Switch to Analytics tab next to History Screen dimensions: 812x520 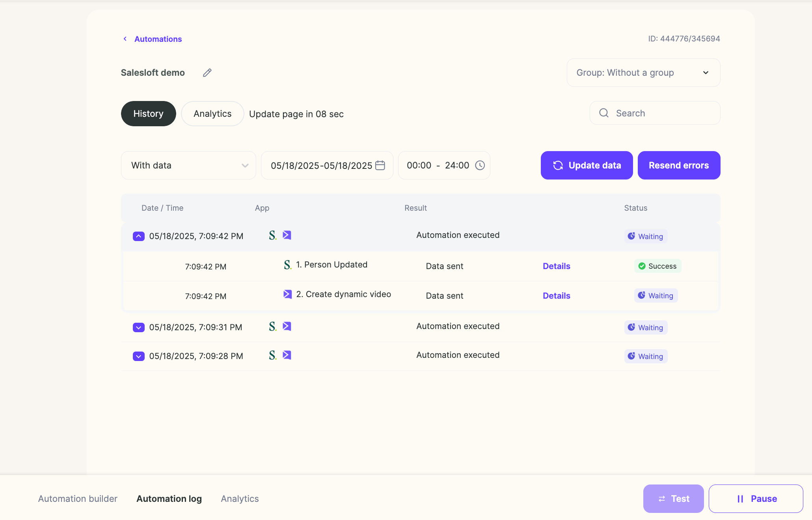click(212, 114)
